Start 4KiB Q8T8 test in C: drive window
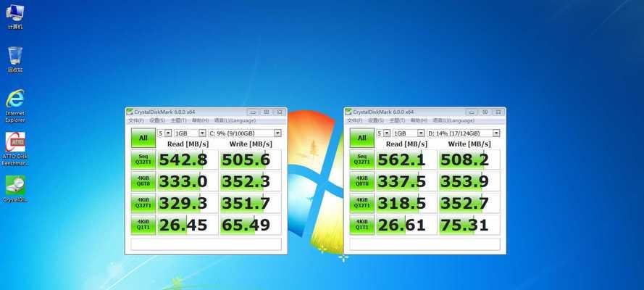Viewport: 644px width, 290px height. coord(143,181)
